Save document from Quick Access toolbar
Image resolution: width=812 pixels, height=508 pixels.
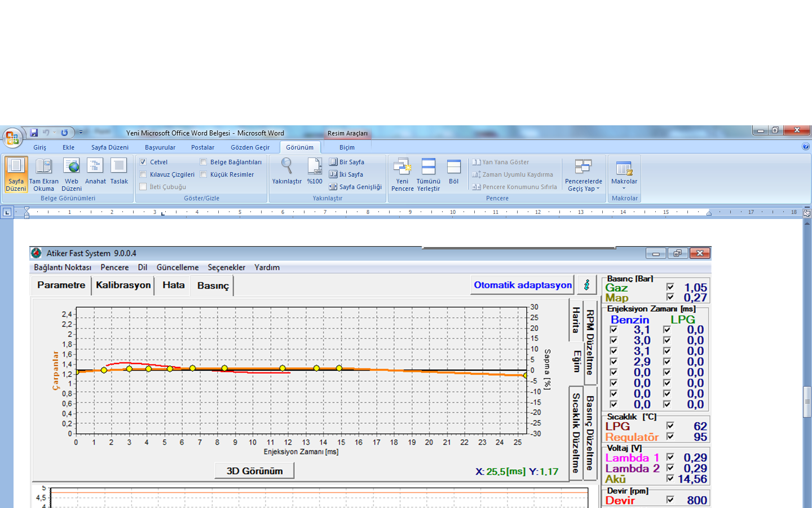pos(34,133)
